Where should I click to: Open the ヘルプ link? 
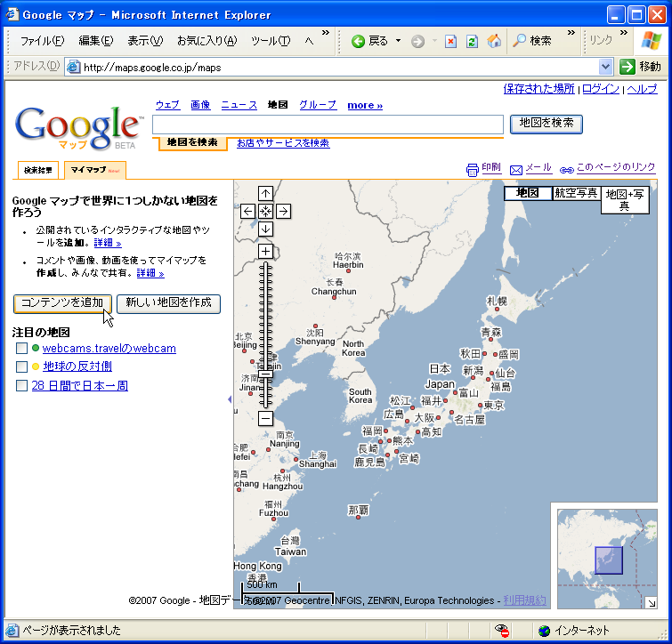(x=642, y=89)
